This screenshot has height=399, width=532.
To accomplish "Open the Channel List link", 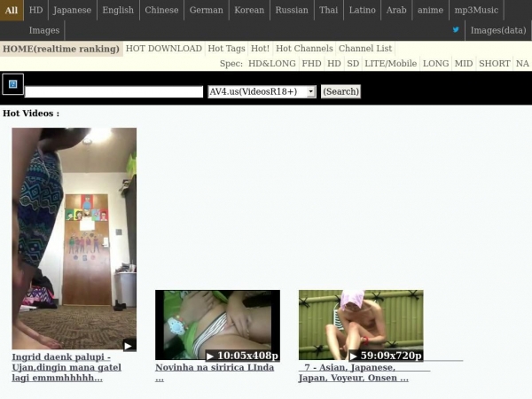I will (364, 49).
